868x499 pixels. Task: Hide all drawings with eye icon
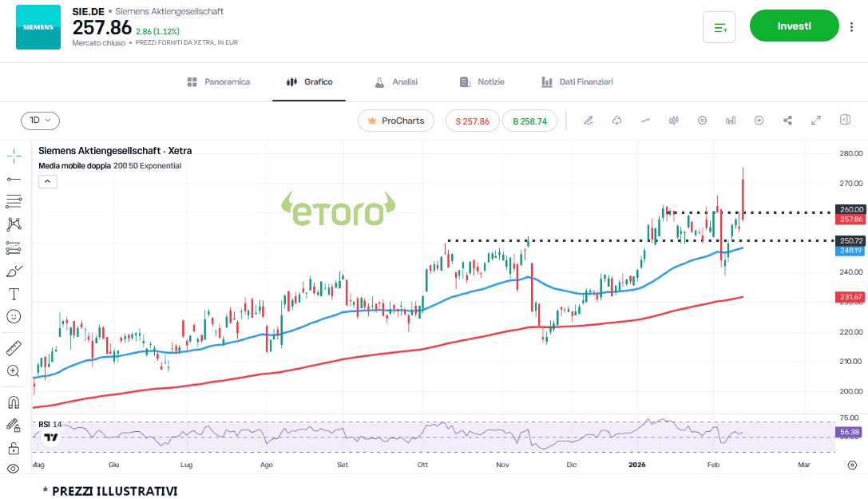[x=14, y=469]
